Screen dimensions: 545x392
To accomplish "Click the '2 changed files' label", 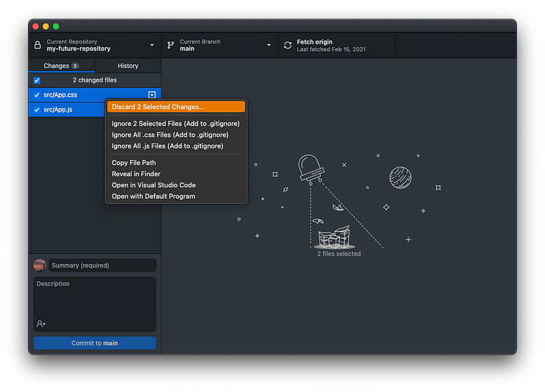I will (x=95, y=80).
